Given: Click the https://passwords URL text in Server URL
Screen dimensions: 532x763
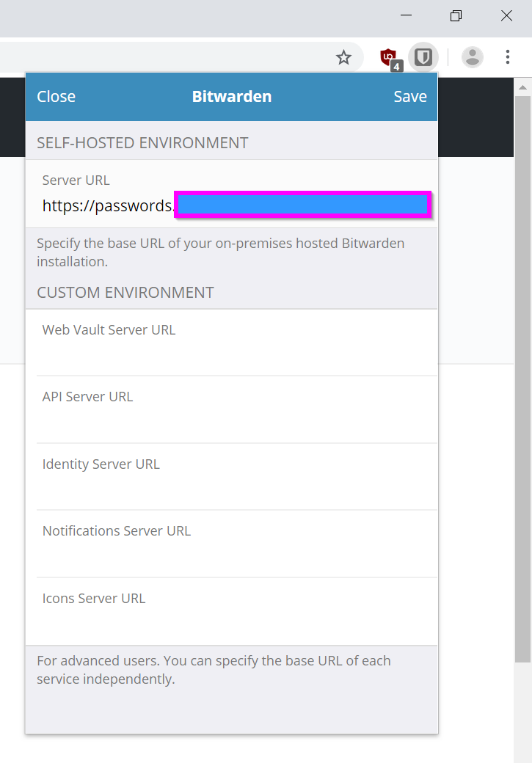Looking at the screenshot, I should [107, 205].
